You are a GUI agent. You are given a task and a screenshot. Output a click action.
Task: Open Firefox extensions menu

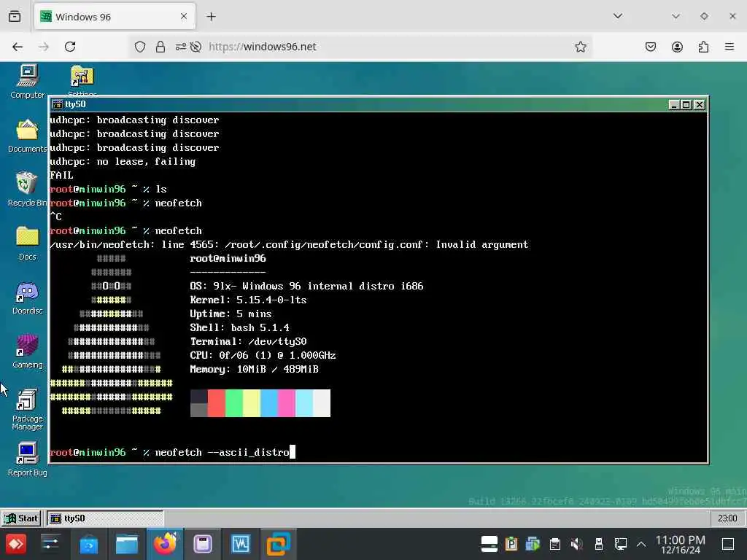tap(703, 47)
